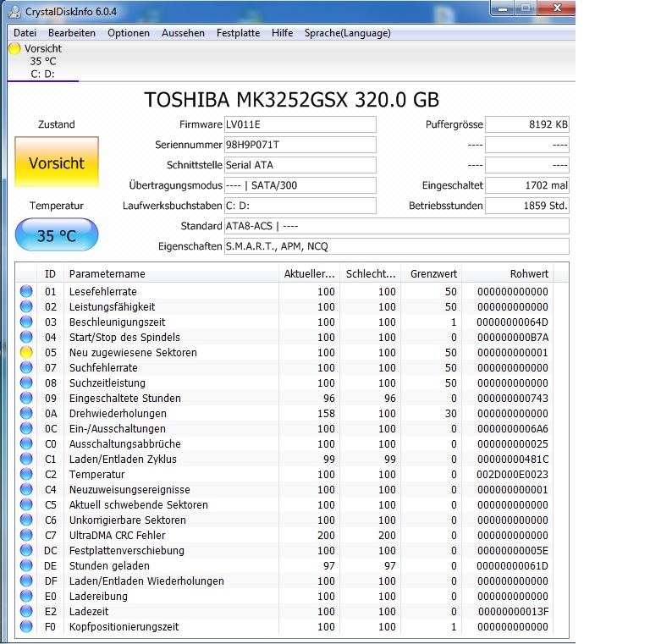The height and width of the screenshot is (644, 650).
Task: Close the CrystalDiskInfo window
Action: [557, 8]
